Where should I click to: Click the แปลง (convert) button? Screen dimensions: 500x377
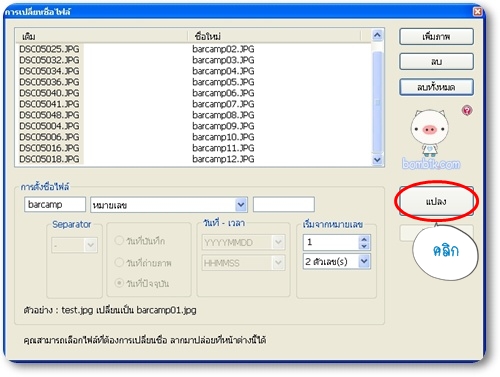click(436, 201)
